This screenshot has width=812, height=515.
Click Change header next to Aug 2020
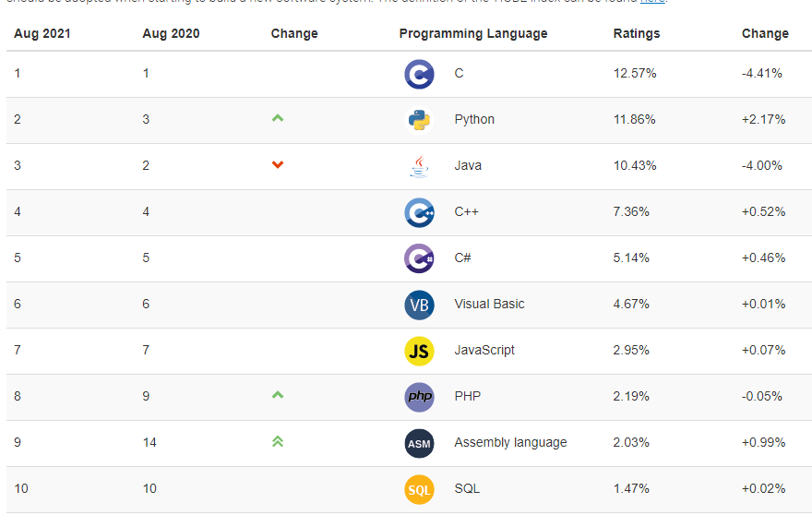coord(294,33)
